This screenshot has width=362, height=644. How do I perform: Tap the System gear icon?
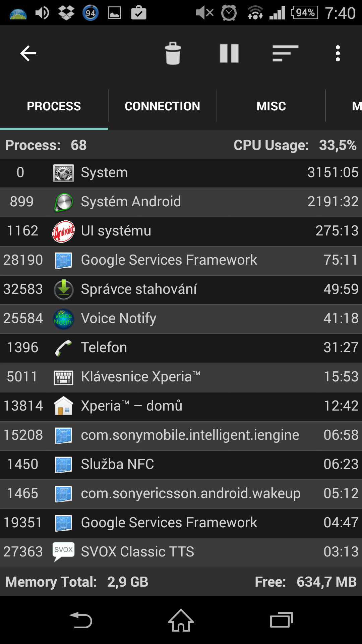coord(63,173)
